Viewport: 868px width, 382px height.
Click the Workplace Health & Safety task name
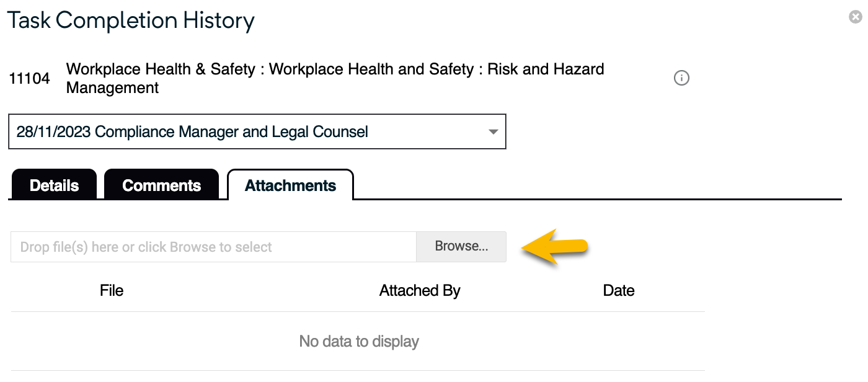(x=161, y=69)
